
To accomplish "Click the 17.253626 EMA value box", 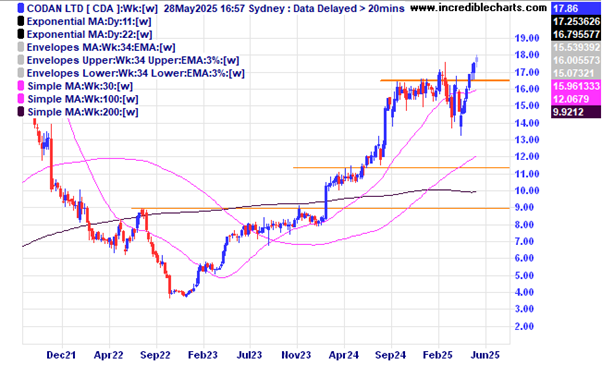I will 576,21.
